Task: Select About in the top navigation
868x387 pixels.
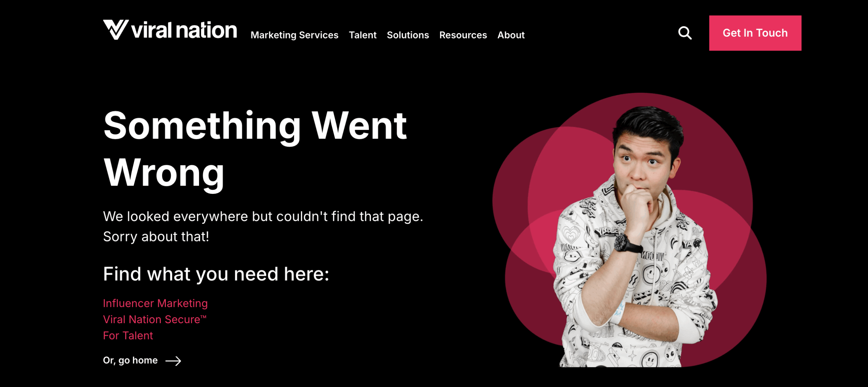Action: [511, 35]
